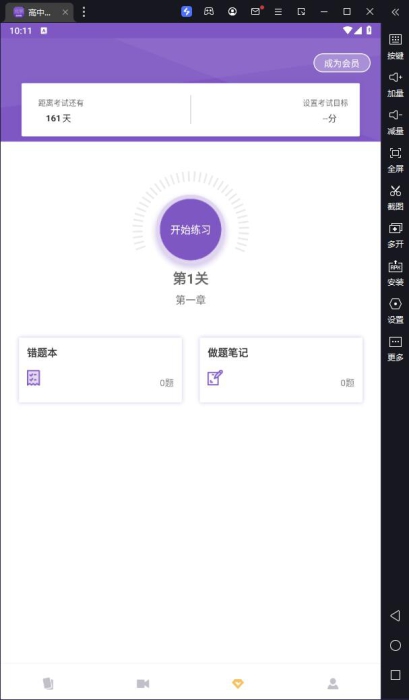This screenshot has height=700, width=409.
Task: Open the emulator 按键 keymapping tool
Action: click(x=395, y=46)
